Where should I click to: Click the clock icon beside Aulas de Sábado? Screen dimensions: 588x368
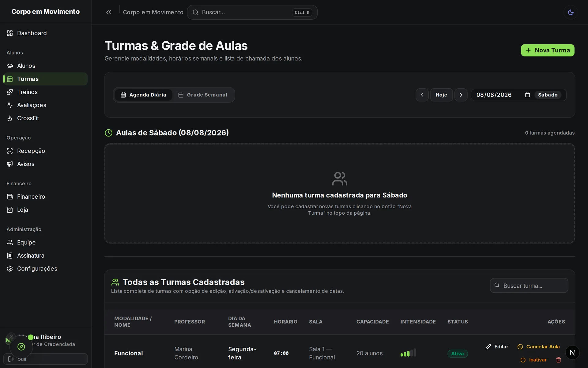coord(109,133)
